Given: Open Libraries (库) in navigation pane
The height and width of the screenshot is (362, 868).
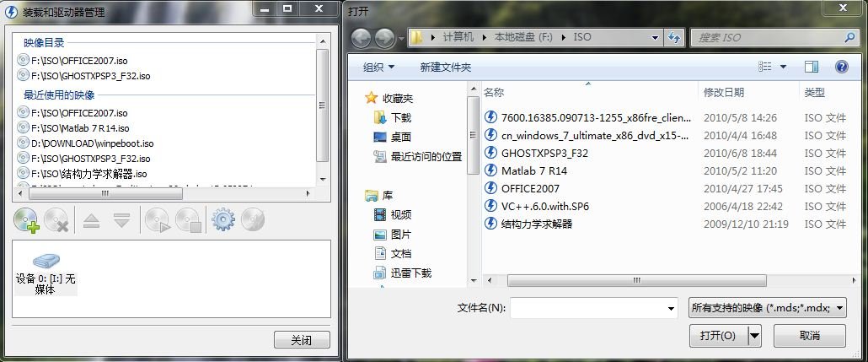Looking at the screenshot, I should 379,195.
